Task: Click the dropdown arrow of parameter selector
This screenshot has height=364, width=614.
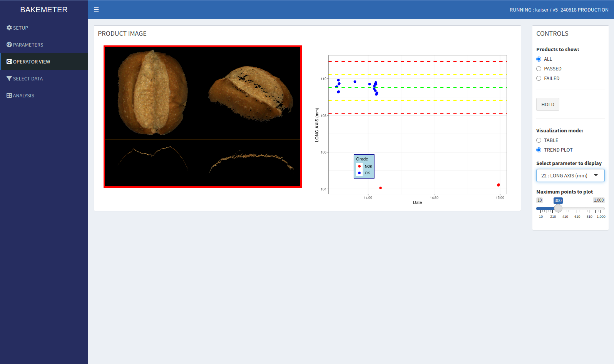Action: [596, 175]
